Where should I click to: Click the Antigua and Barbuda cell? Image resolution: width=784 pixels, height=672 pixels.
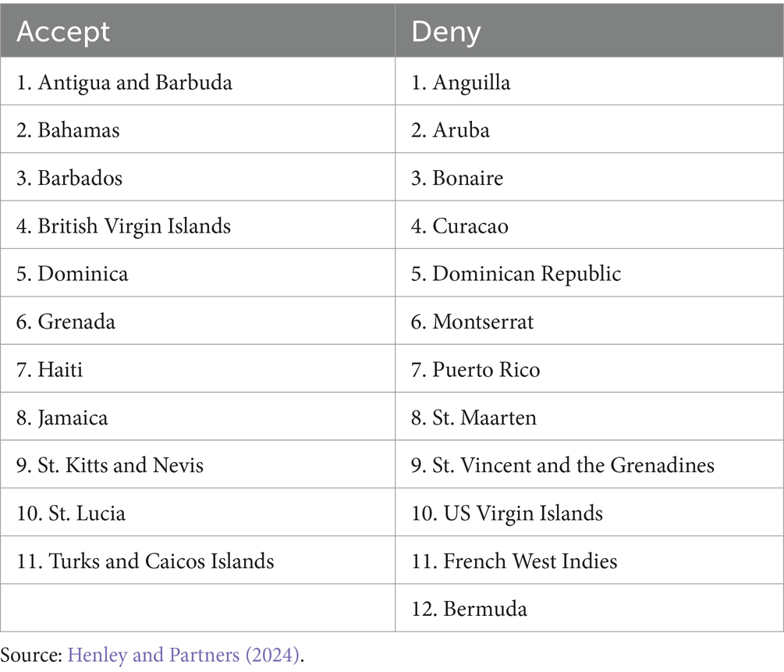197,81
